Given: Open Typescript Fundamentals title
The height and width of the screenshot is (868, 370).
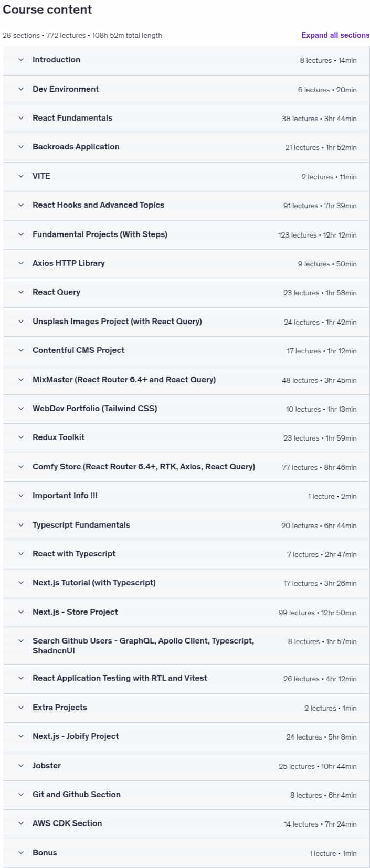Looking at the screenshot, I should [81, 525].
